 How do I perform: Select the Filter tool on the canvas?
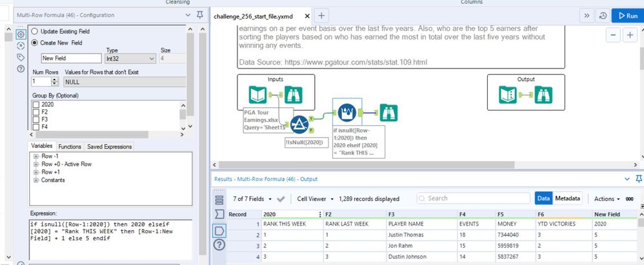click(x=299, y=124)
